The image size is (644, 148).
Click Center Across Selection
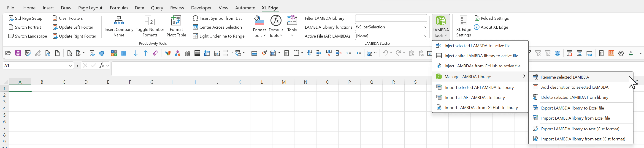pyautogui.click(x=217, y=27)
